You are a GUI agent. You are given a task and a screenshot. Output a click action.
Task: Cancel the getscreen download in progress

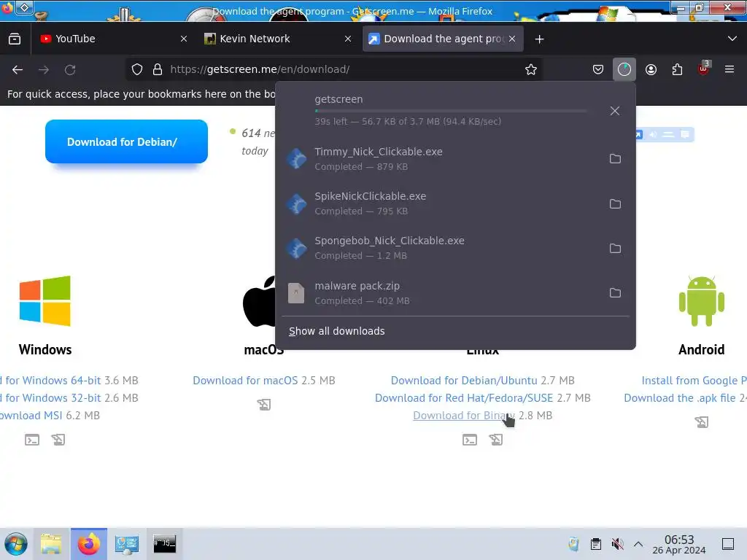point(615,111)
